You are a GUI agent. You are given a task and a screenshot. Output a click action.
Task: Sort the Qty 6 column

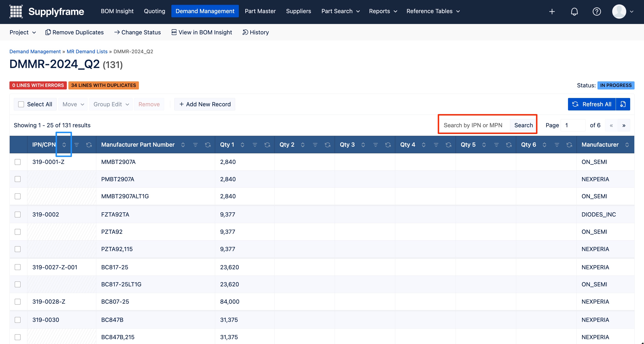[544, 145]
